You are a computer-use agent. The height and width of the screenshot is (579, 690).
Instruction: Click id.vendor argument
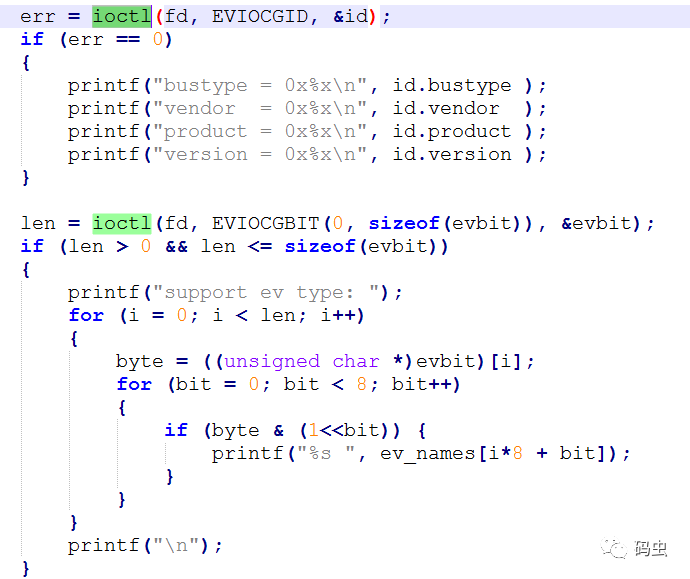446,108
